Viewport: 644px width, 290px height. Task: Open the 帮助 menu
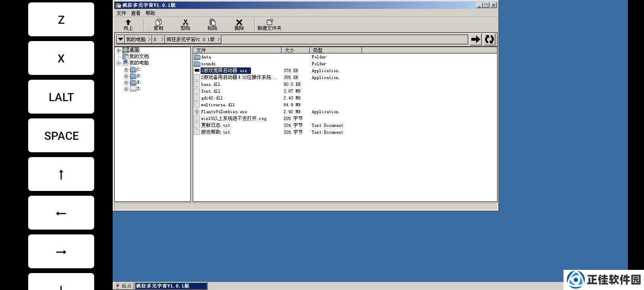click(150, 13)
